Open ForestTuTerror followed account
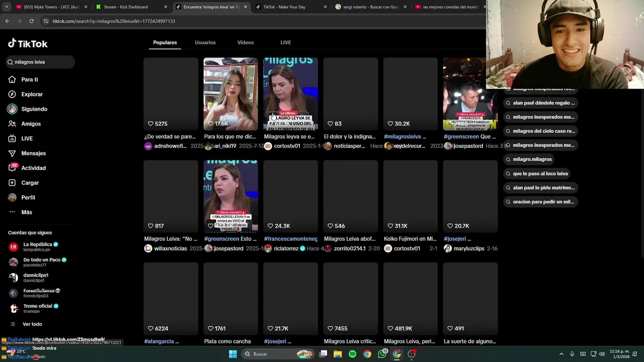Screen dimensions: 644x362 [34, 293]
